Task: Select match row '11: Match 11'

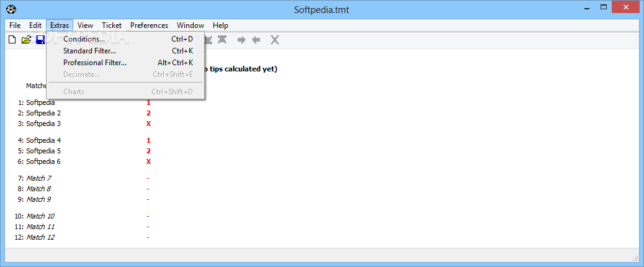Action: point(35,227)
